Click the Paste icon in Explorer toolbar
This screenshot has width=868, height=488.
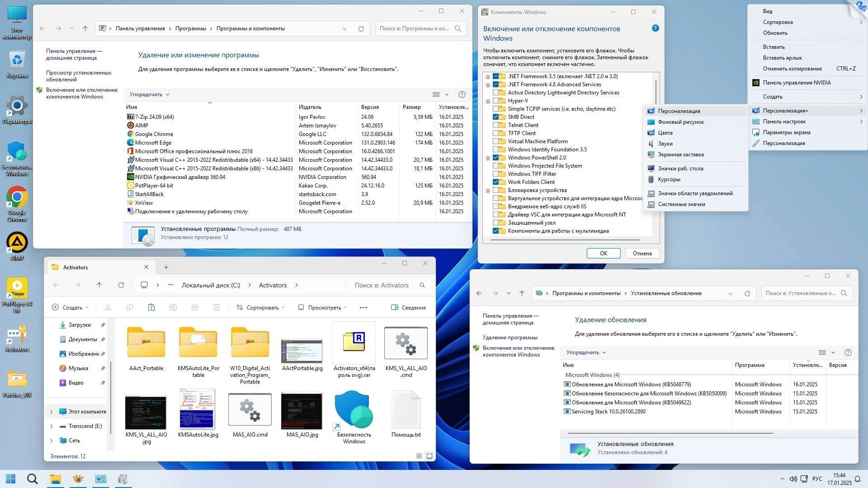coord(151,307)
